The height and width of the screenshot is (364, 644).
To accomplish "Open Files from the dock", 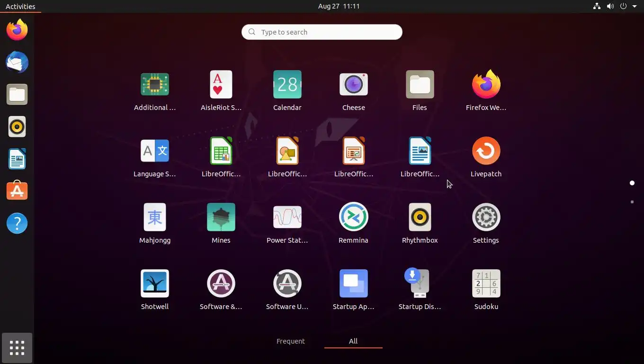I will [17, 95].
